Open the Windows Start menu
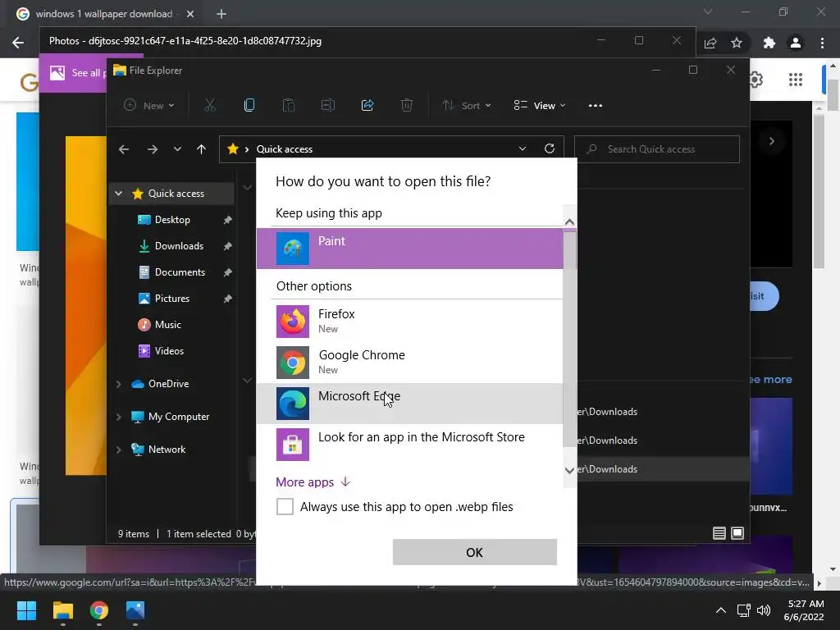This screenshot has height=630, width=840. 26,610
